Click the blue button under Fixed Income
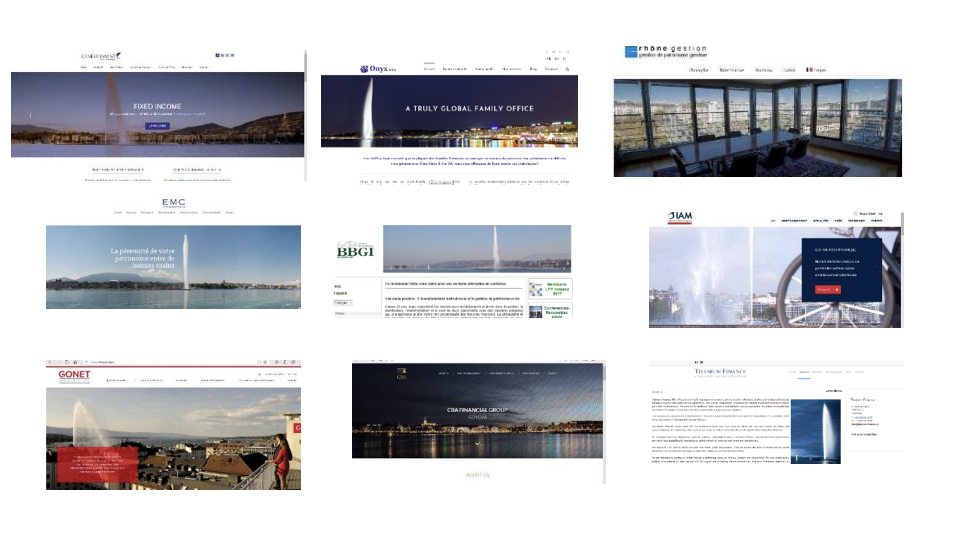Screen dimensions: 960x540 pos(158,126)
